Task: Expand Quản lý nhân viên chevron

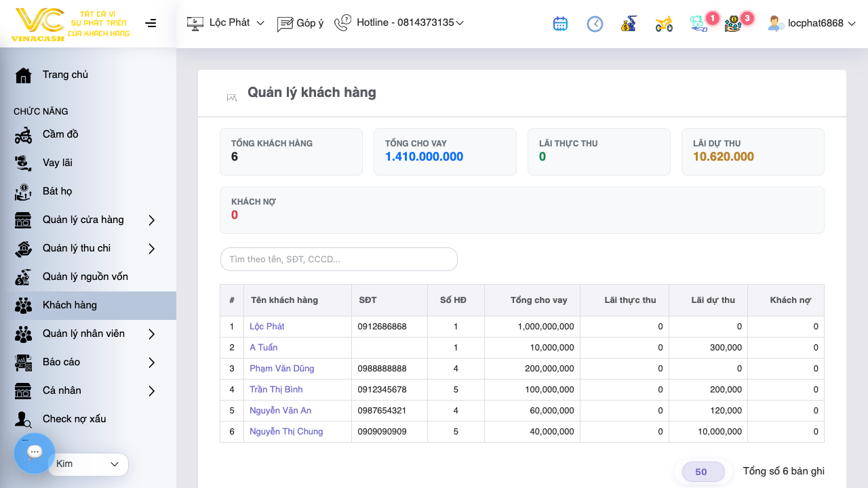Action: tap(152, 333)
